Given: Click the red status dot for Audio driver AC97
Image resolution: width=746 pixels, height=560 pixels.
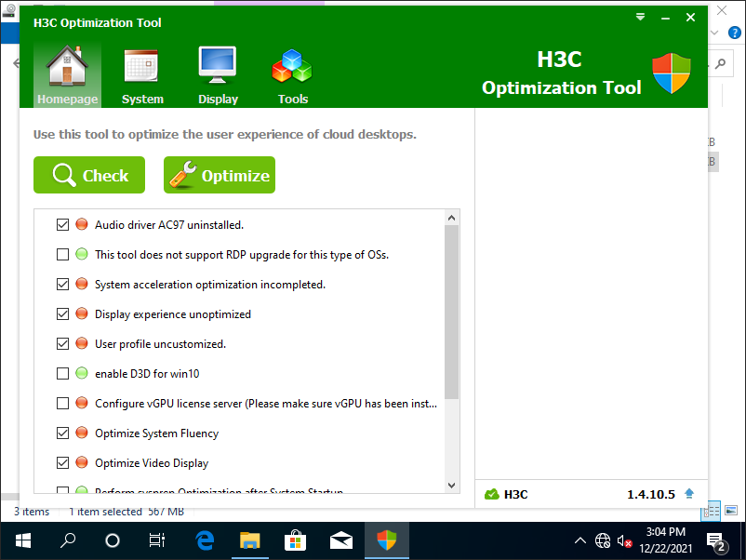Looking at the screenshot, I should pyautogui.click(x=82, y=224).
